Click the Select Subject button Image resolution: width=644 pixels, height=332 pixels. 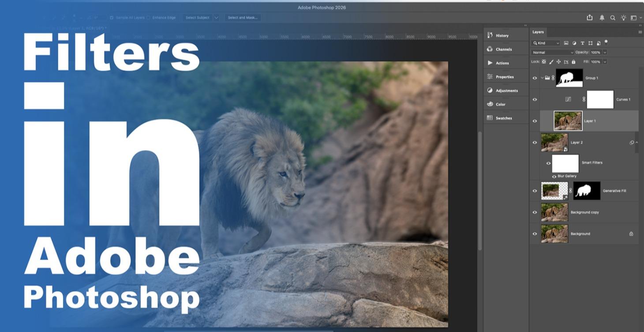click(197, 18)
